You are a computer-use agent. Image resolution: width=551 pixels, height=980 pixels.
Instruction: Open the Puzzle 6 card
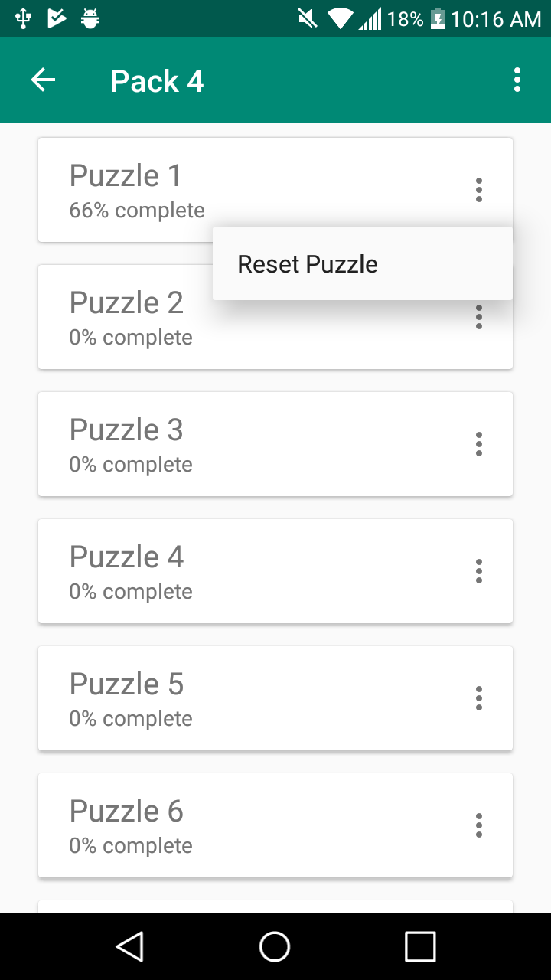[x=275, y=825]
